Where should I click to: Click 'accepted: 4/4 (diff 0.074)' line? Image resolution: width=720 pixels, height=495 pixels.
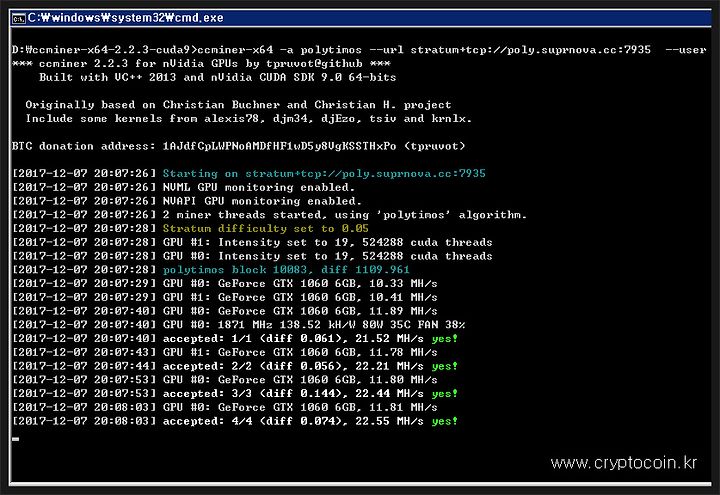point(235,422)
